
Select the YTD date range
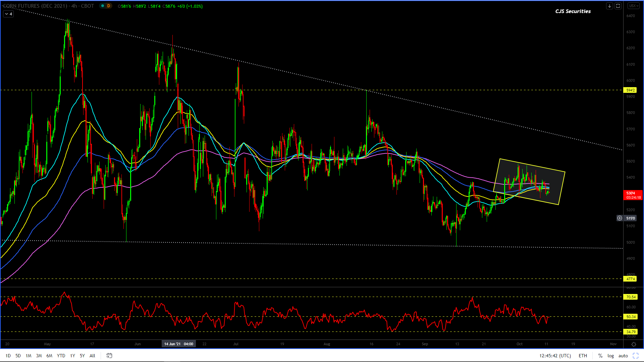[x=61, y=356]
